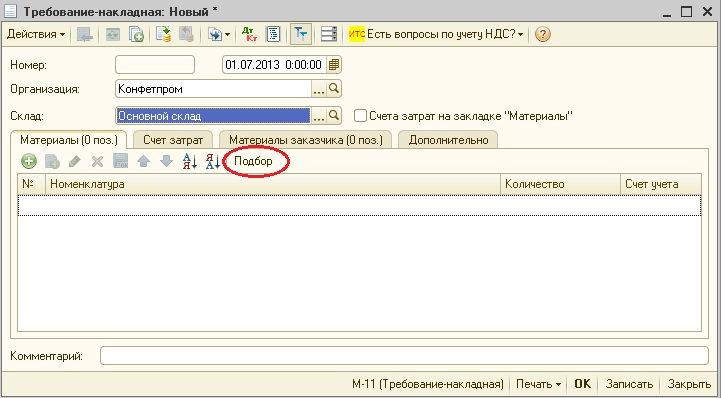The image size is (721, 398).
Task: Click the finish editing (OK) row icon
Action: [120, 161]
